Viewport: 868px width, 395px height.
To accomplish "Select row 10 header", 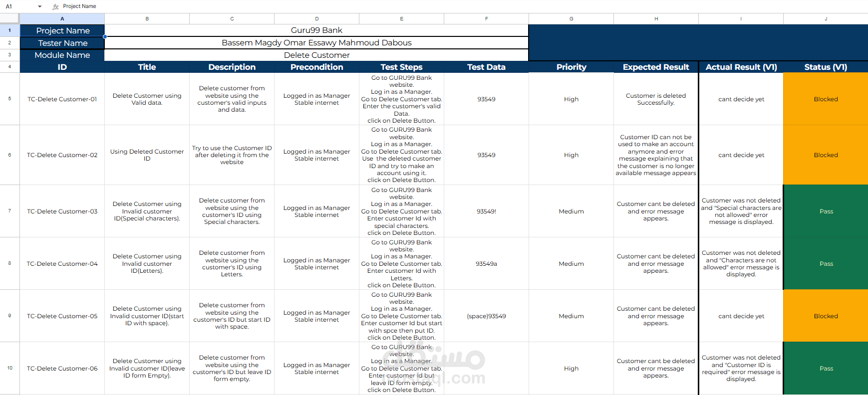I will pos(9,368).
